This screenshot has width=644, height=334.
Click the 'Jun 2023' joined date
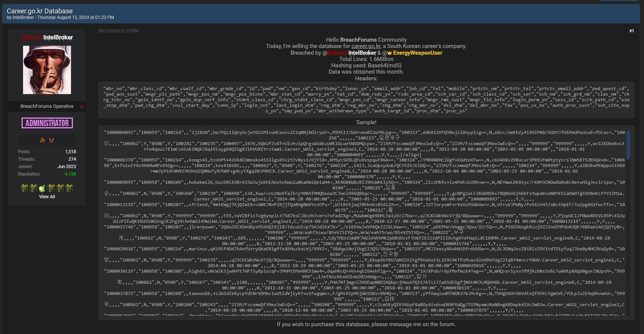coord(67,167)
